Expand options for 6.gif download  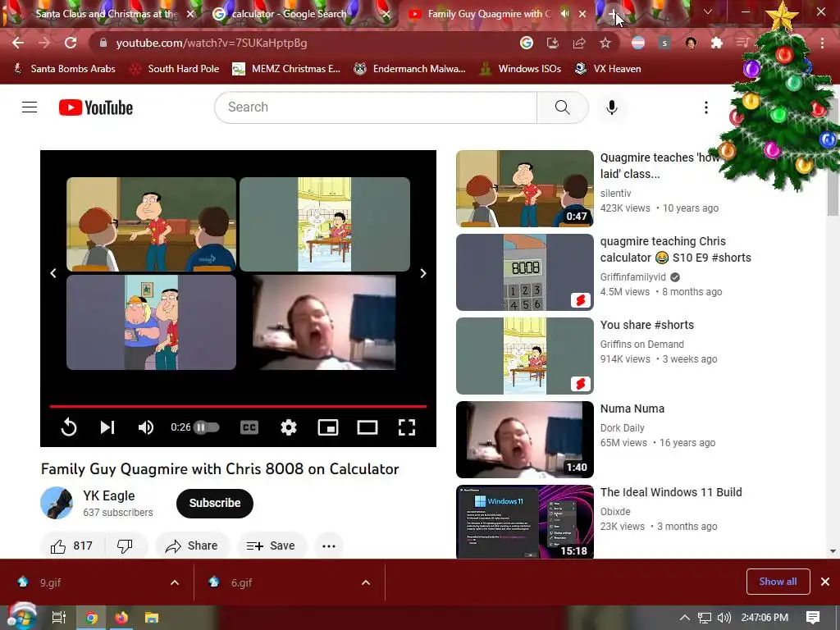click(x=366, y=582)
